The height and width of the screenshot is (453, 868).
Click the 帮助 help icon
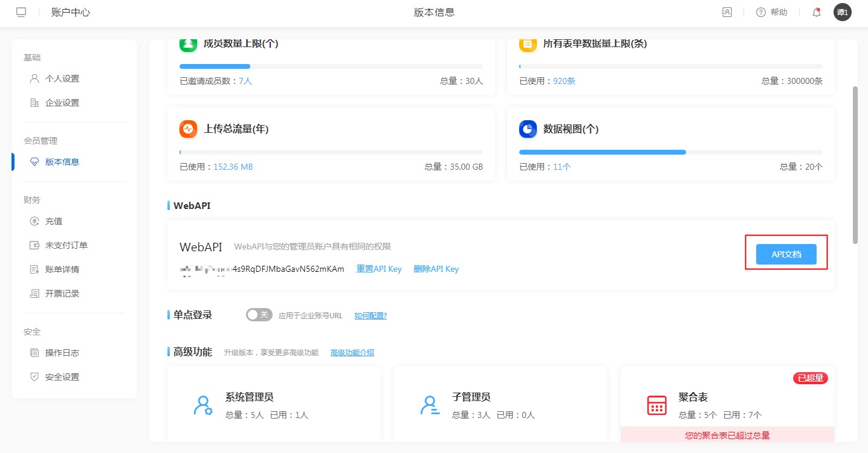tap(761, 12)
